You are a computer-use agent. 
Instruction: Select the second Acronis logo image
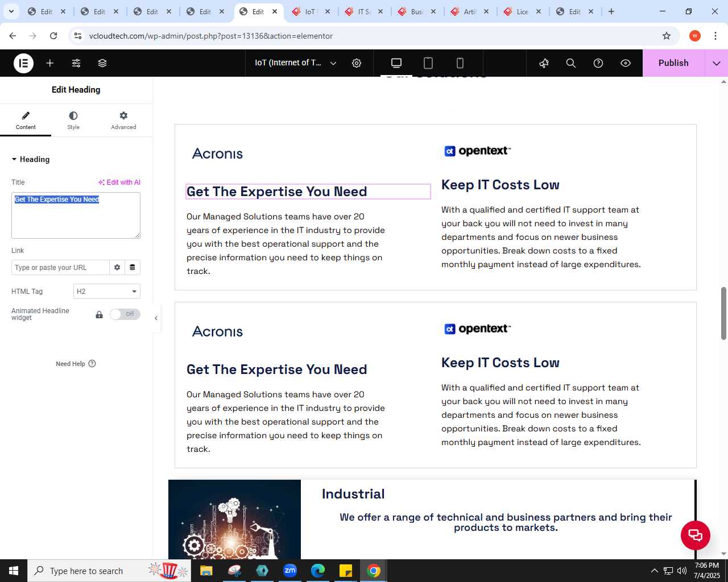pyautogui.click(x=217, y=331)
